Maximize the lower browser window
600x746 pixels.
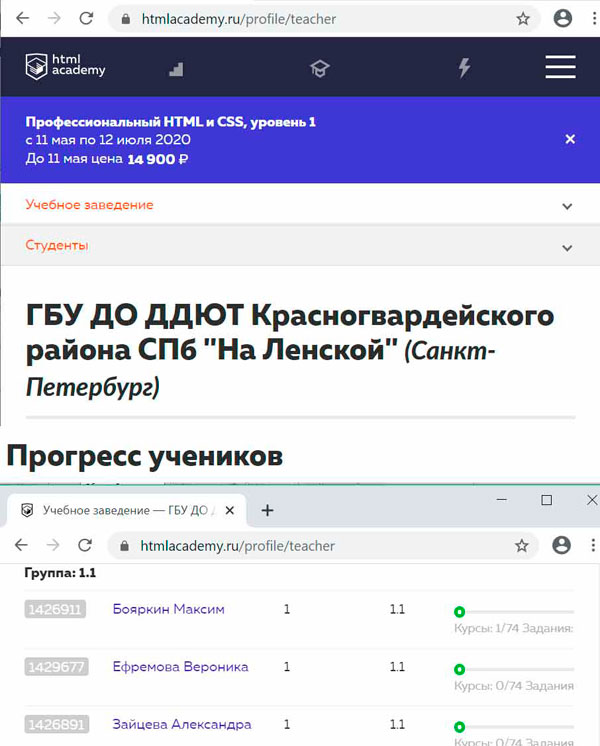547,500
